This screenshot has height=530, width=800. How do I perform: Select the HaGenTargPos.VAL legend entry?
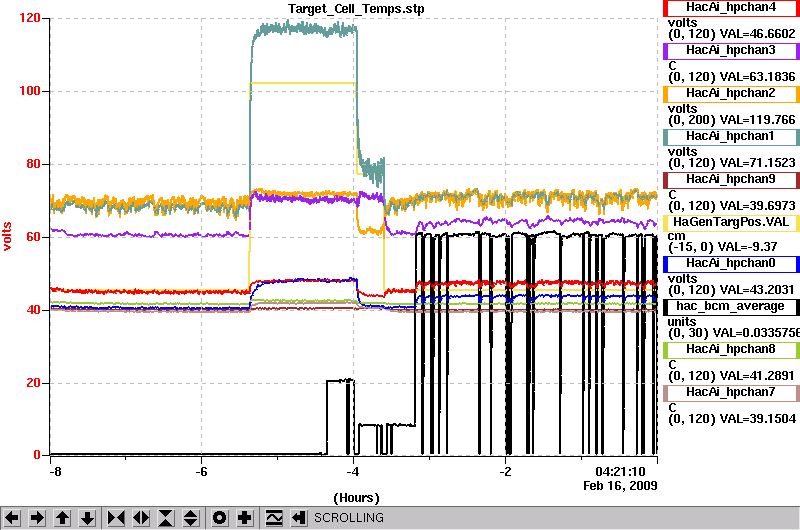point(731,222)
